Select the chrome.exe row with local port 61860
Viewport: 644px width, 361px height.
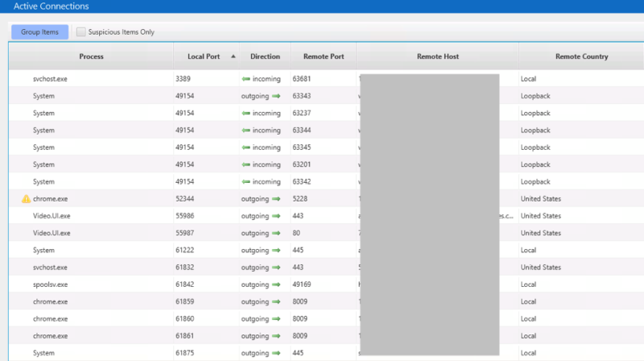click(327, 318)
